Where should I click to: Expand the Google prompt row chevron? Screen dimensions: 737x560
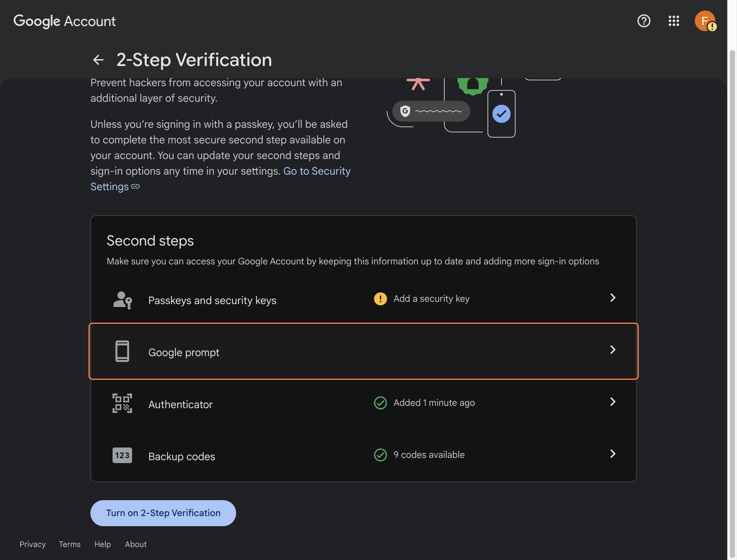[x=613, y=350]
